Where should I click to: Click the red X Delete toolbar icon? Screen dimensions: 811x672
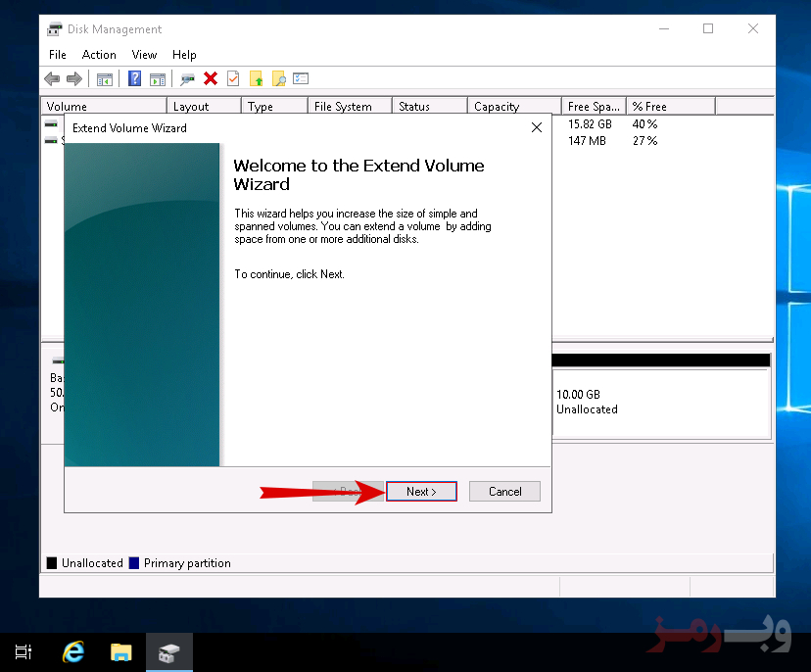[x=211, y=78]
